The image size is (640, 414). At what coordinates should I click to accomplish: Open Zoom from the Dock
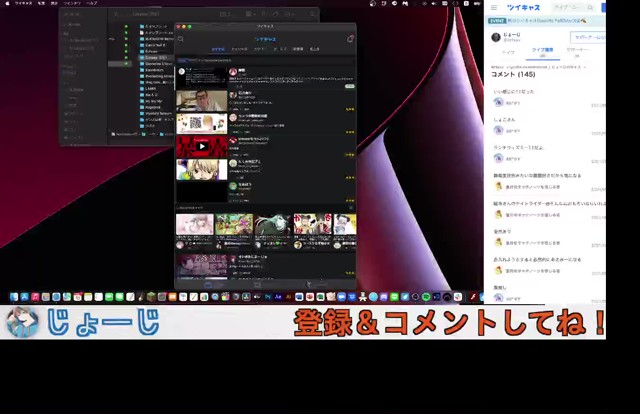click(342, 297)
